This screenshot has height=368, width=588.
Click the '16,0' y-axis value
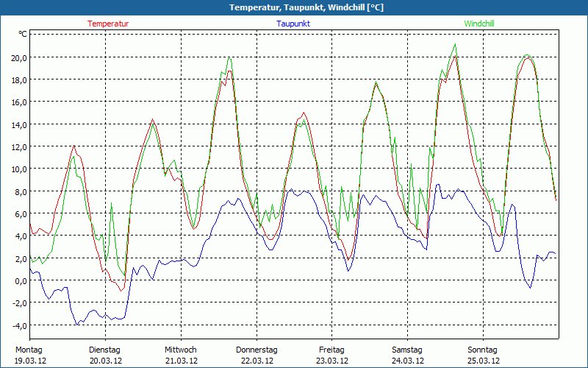[19, 102]
